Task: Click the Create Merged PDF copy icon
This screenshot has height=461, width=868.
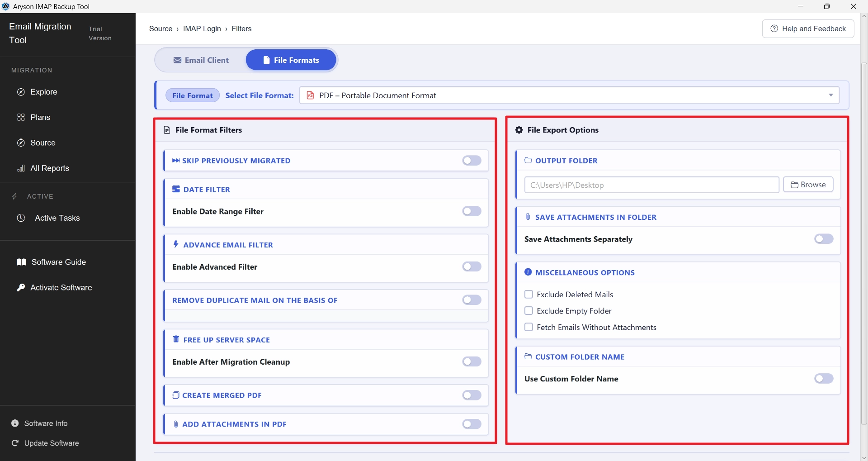Action: tap(176, 395)
